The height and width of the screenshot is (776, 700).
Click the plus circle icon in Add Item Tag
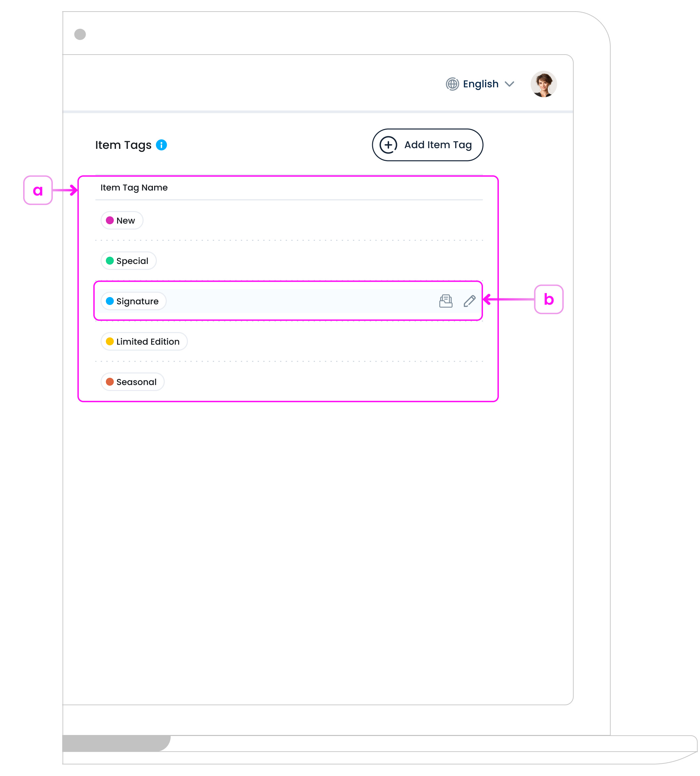click(388, 145)
